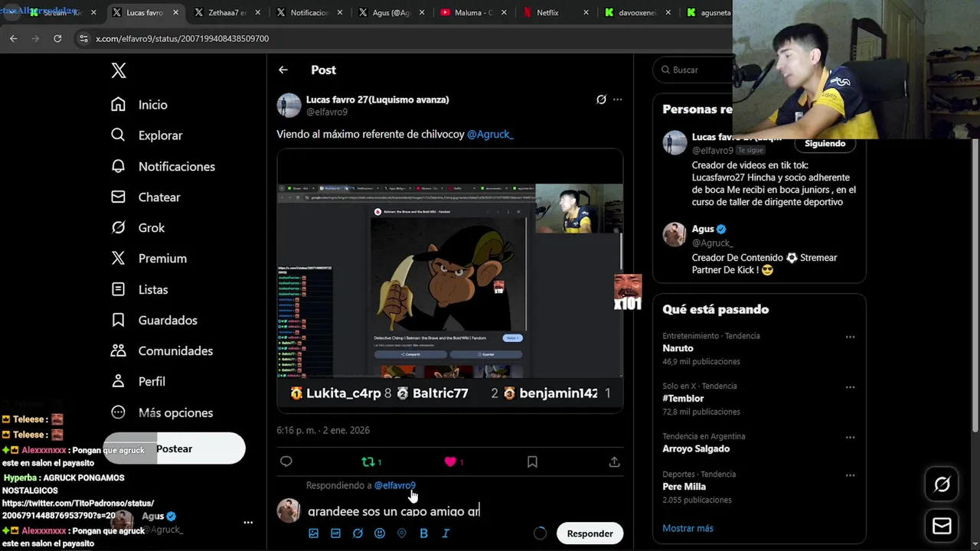Open the floating Grok button

[x=942, y=484]
